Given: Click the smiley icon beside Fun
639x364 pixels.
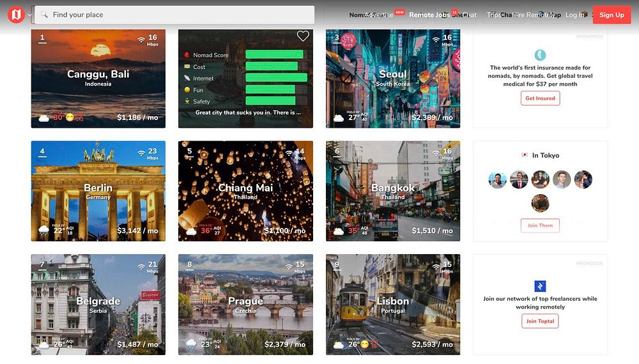Looking at the screenshot, I should point(187,89).
